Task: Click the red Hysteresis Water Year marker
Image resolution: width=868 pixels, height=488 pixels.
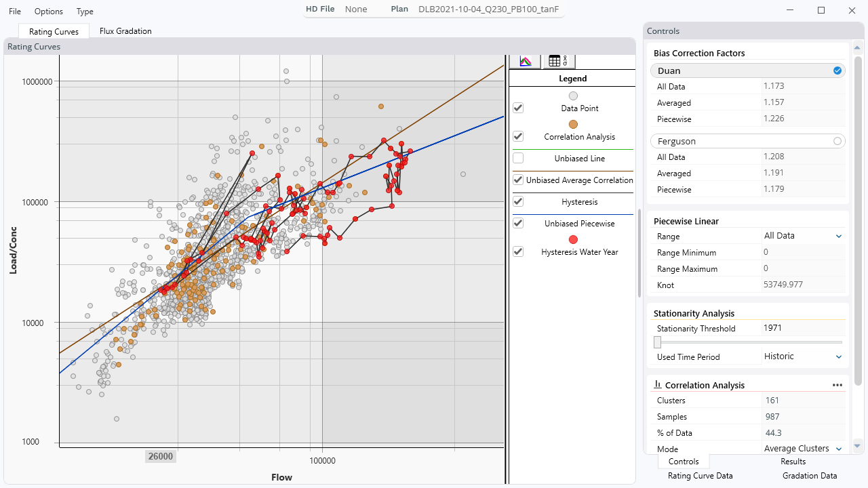Action: [x=573, y=240]
